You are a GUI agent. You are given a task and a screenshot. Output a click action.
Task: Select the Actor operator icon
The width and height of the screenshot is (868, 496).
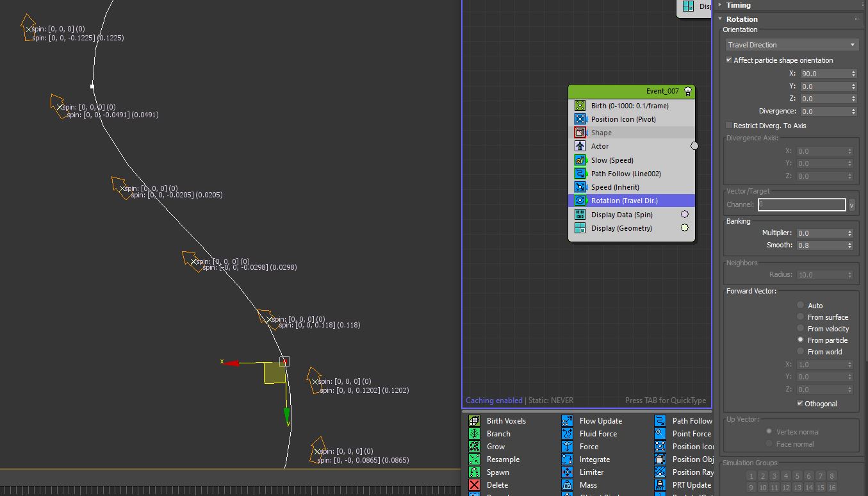coord(580,146)
